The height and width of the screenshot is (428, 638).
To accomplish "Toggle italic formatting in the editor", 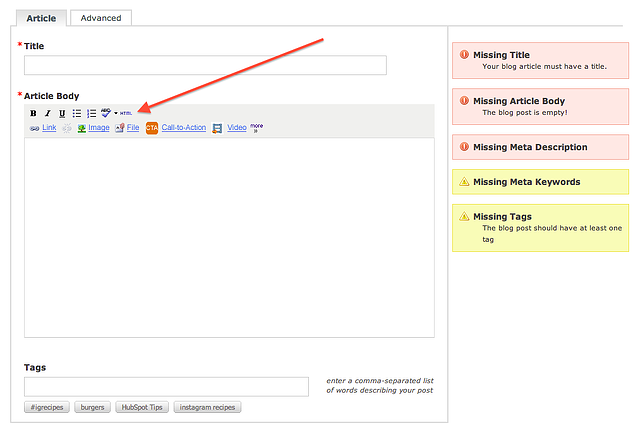I will tap(48, 113).
